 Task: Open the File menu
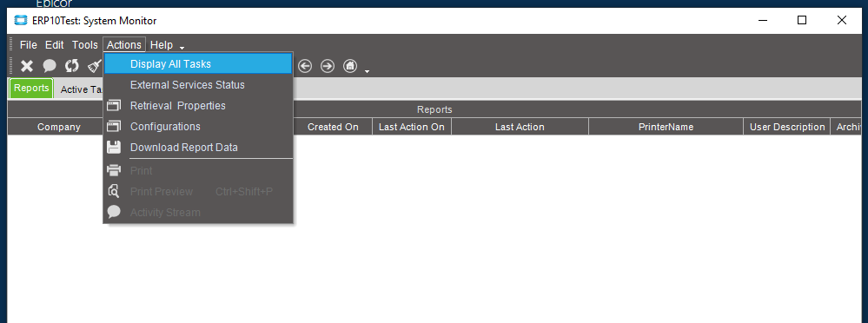click(28, 45)
